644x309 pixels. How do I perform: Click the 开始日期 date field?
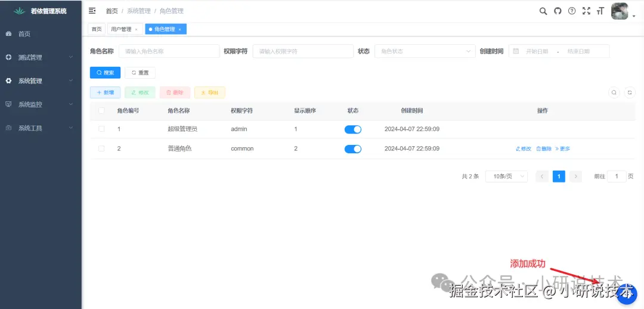click(537, 51)
